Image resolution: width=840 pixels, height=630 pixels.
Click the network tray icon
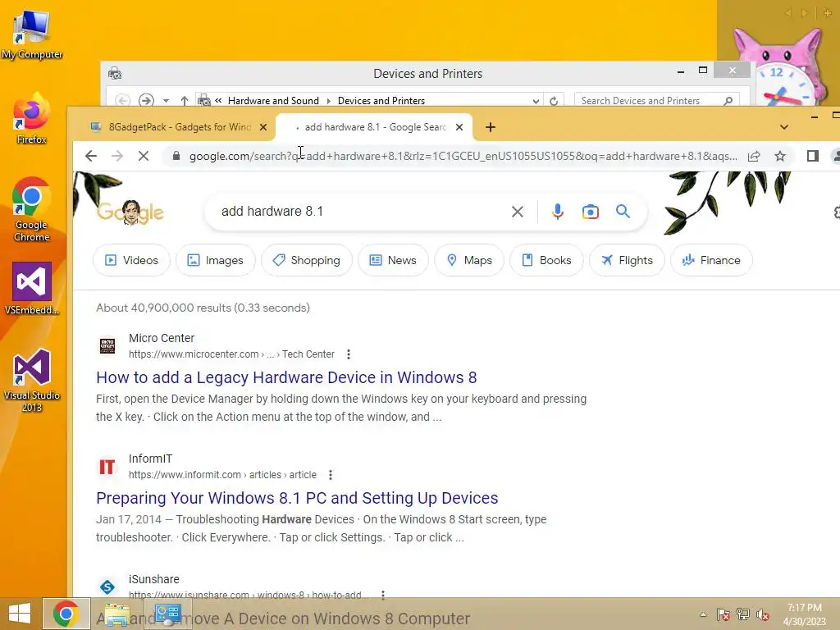pos(743,614)
